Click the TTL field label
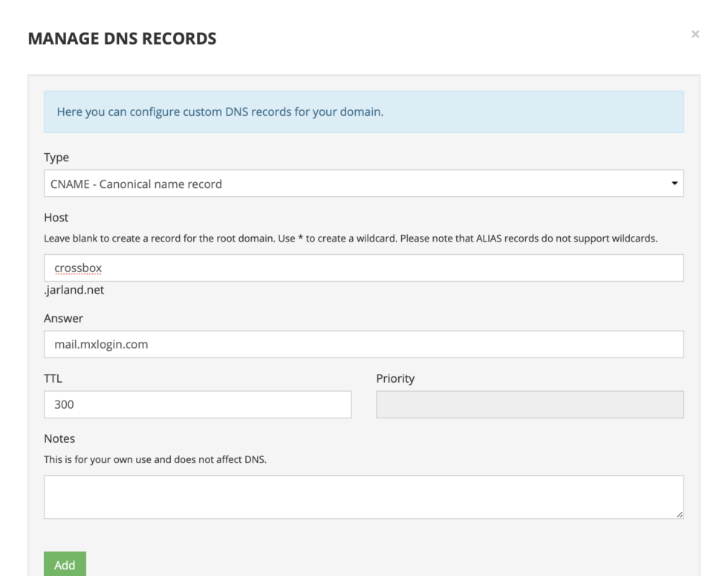 point(53,378)
